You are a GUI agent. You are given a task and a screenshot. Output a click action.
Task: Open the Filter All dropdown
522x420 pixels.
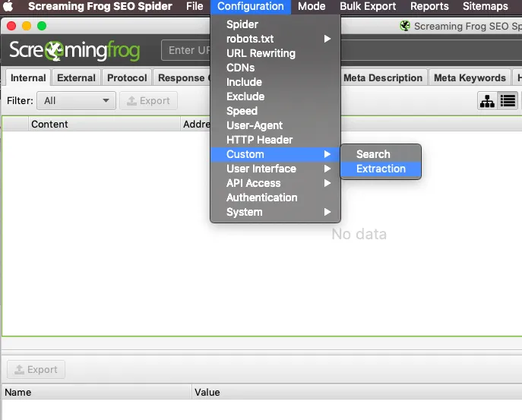(x=76, y=100)
